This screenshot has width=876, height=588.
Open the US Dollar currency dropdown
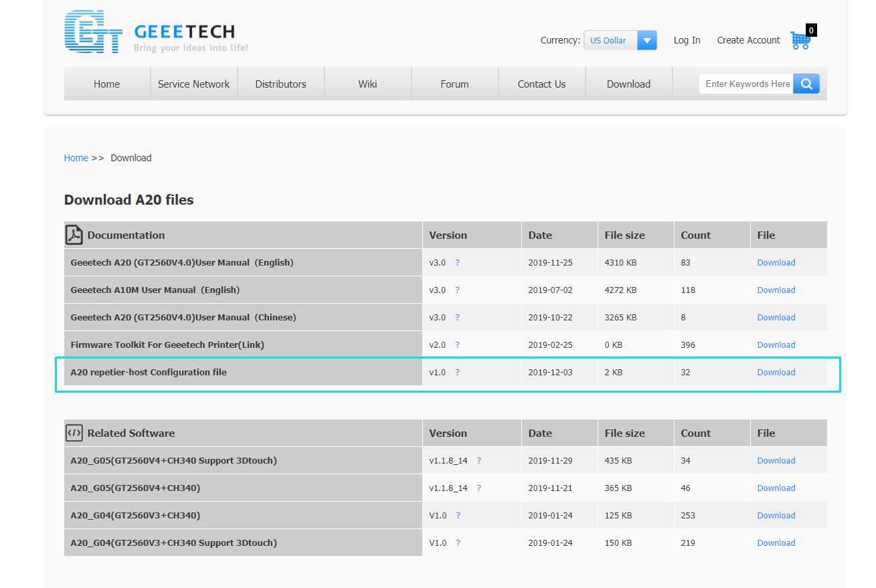(620, 40)
